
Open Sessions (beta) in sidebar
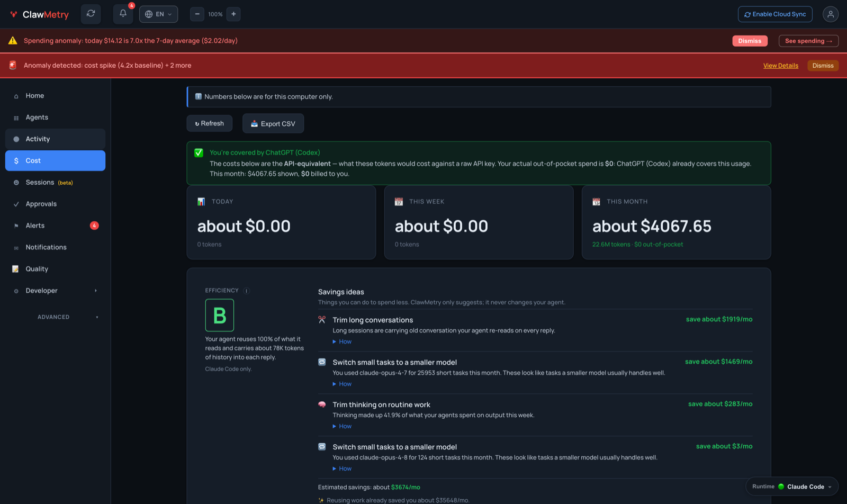click(x=55, y=183)
